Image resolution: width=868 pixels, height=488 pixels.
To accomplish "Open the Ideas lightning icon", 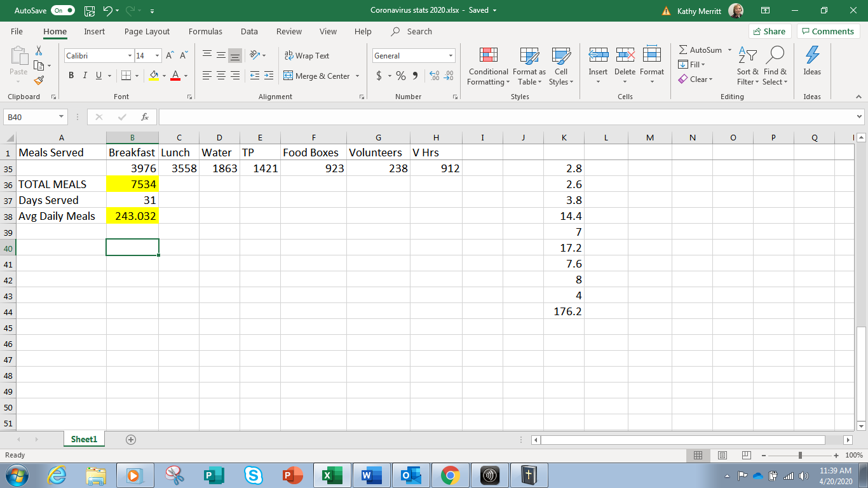I will [812, 57].
